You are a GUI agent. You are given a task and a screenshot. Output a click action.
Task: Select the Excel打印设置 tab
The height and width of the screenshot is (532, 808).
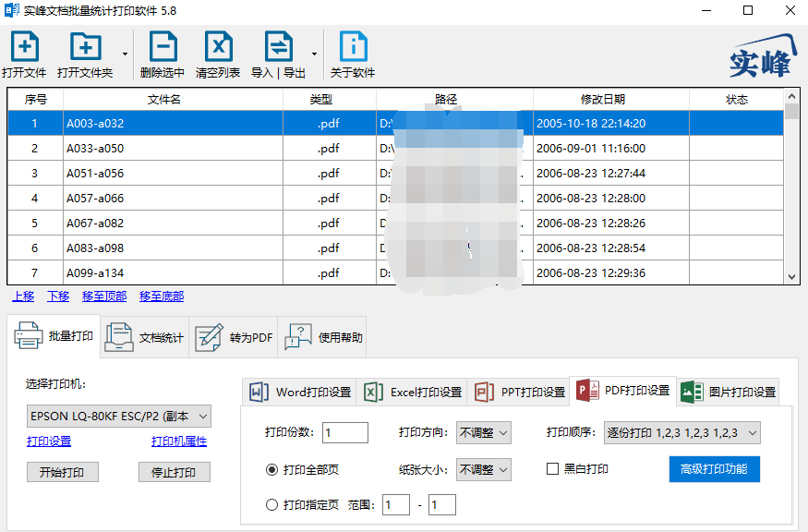(x=412, y=392)
